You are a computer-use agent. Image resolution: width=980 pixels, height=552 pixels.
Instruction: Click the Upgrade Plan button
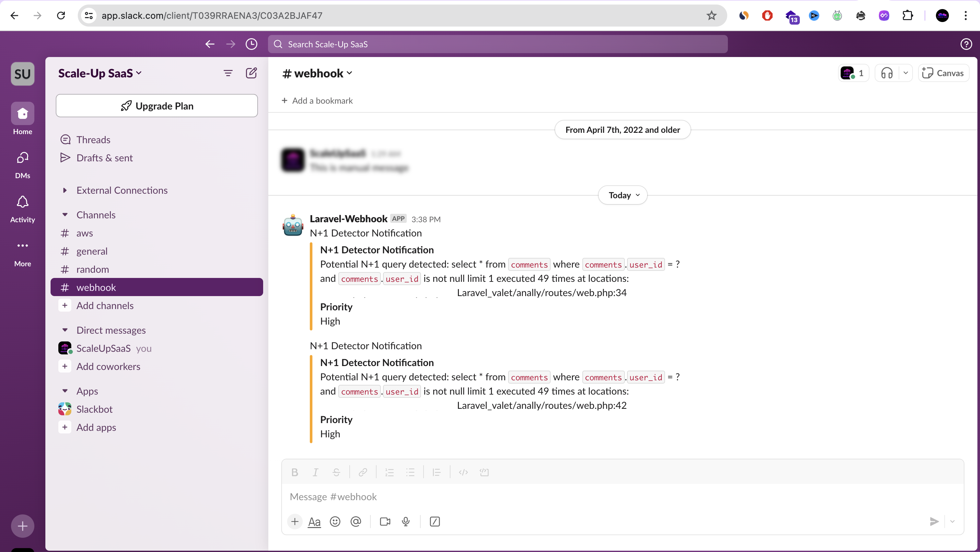pyautogui.click(x=156, y=106)
